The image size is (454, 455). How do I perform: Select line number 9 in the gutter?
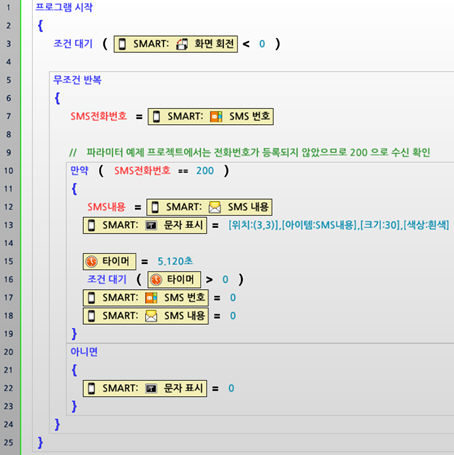click(9, 153)
